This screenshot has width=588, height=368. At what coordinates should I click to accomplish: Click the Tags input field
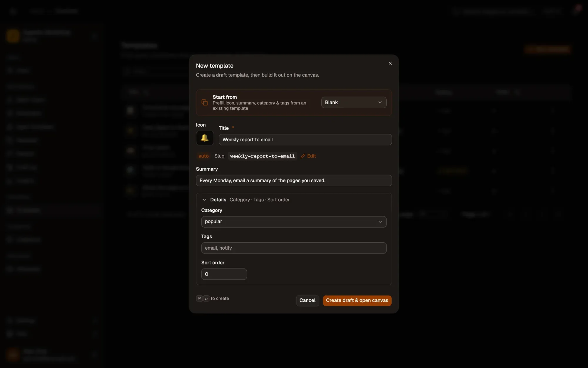[294, 248]
